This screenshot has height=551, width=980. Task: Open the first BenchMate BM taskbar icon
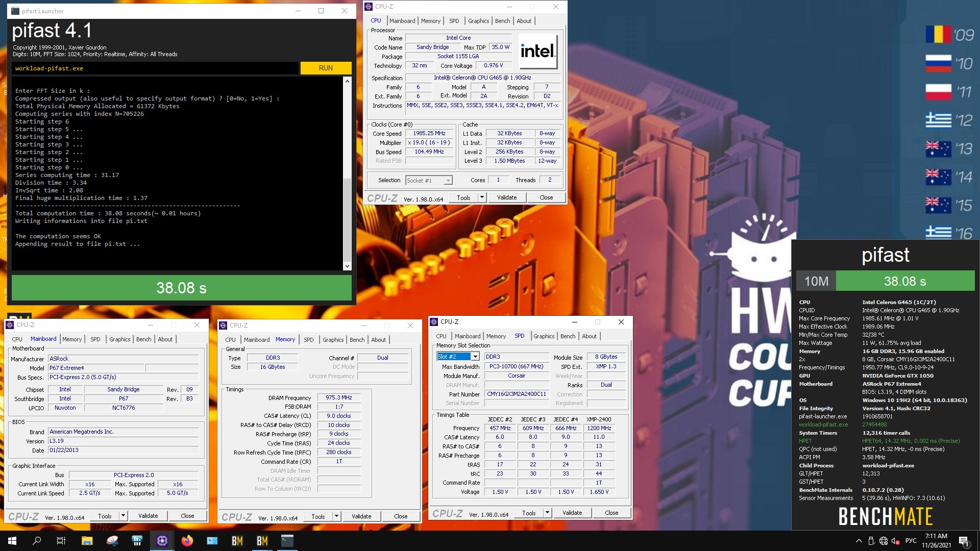(237, 541)
